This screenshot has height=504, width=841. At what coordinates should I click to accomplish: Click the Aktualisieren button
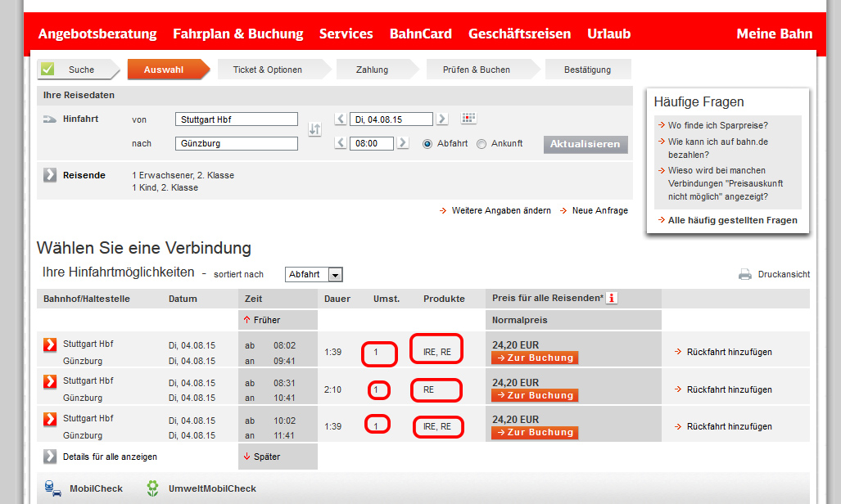586,144
